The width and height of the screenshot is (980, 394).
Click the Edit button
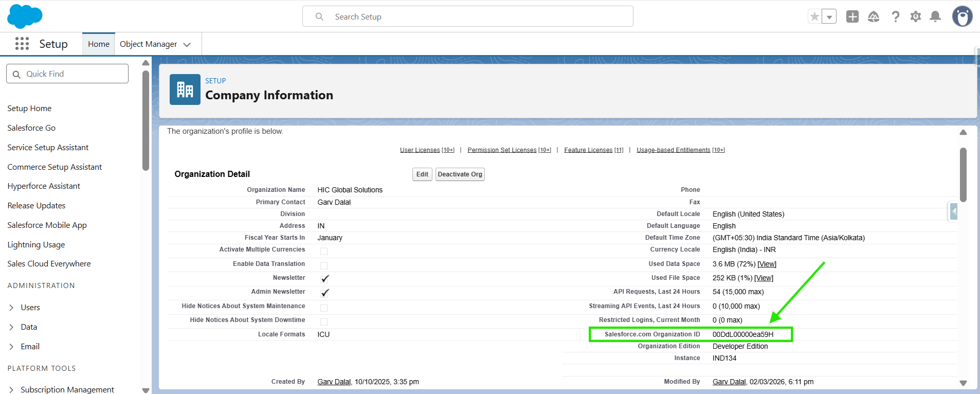[422, 174]
